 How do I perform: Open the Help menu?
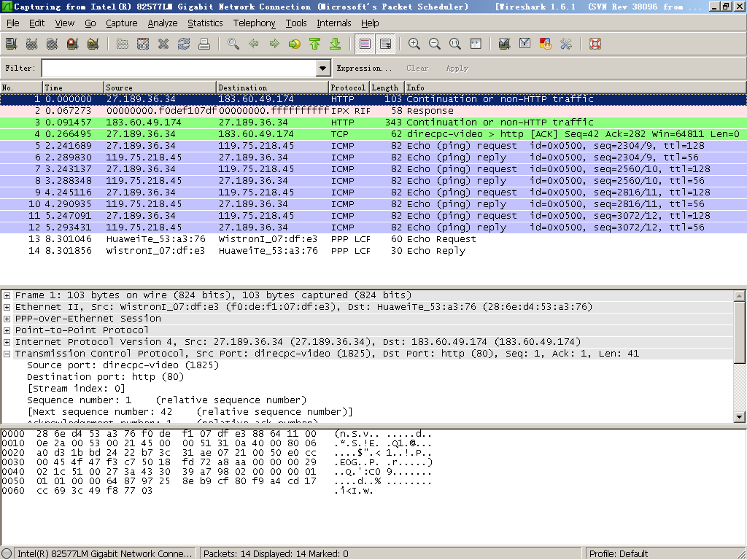coord(370,23)
